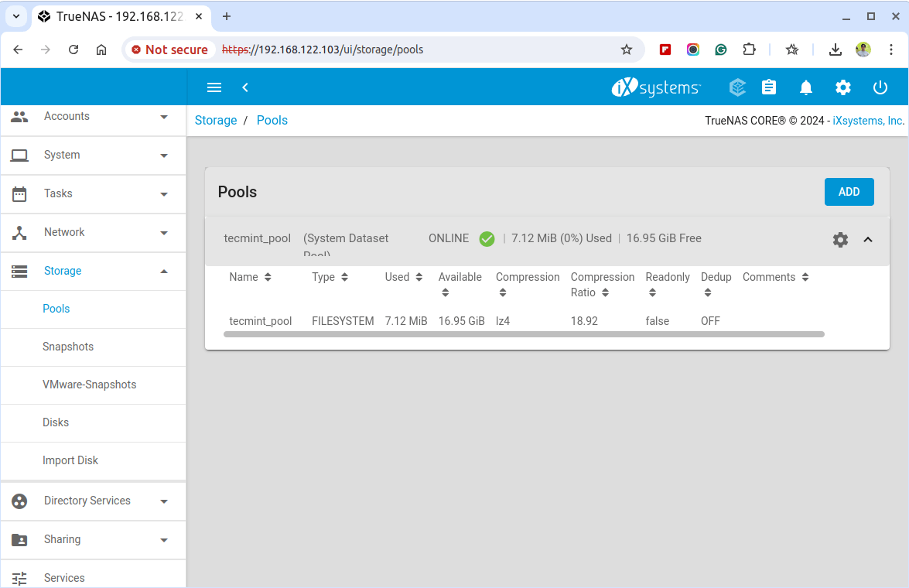View alerts via the bell icon
909x588 pixels.
806,87
